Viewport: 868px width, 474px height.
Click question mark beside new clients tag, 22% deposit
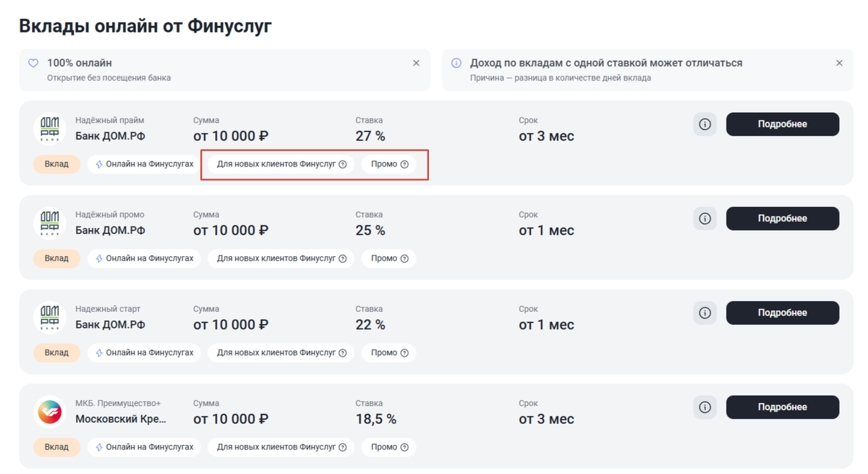(343, 353)
